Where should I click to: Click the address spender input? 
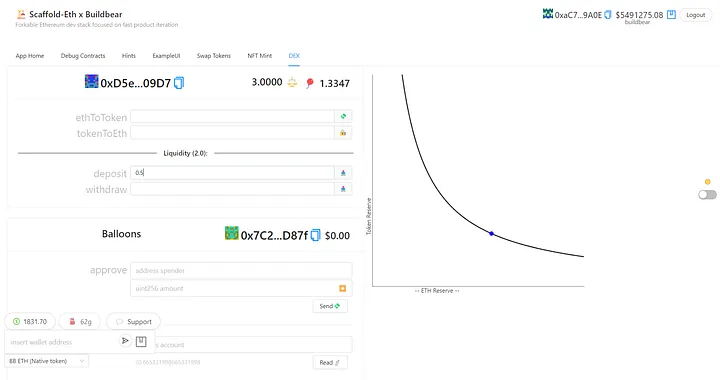241,271
